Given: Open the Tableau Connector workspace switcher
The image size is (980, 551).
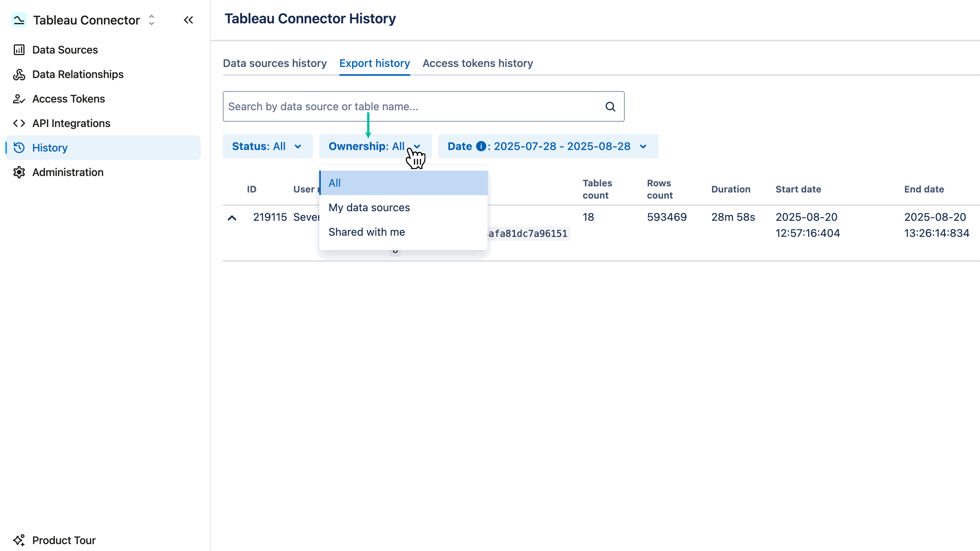Looking at the screenshot, I should 152,20.
